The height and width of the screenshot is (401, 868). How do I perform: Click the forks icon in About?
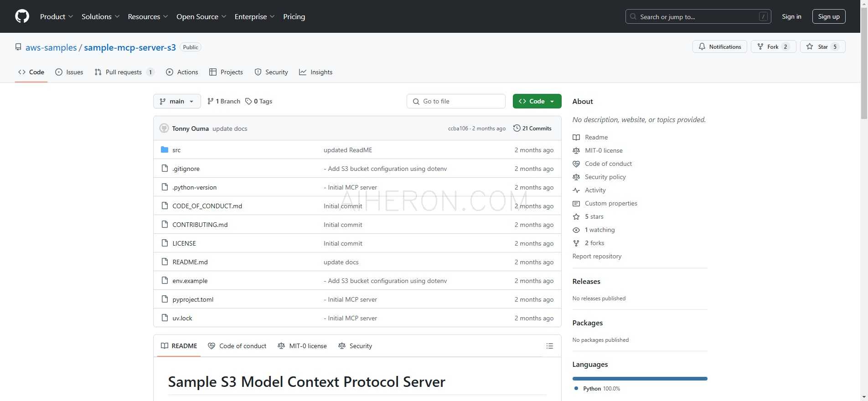coord(576,243)
